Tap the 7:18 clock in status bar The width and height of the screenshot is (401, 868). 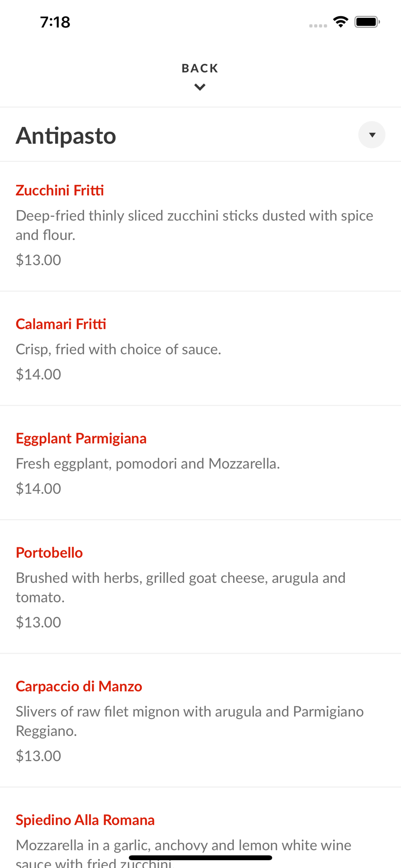point(55,22)
